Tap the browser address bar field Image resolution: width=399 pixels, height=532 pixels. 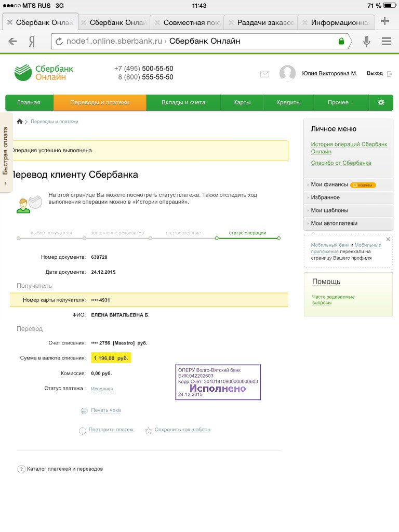coord(202,42)
